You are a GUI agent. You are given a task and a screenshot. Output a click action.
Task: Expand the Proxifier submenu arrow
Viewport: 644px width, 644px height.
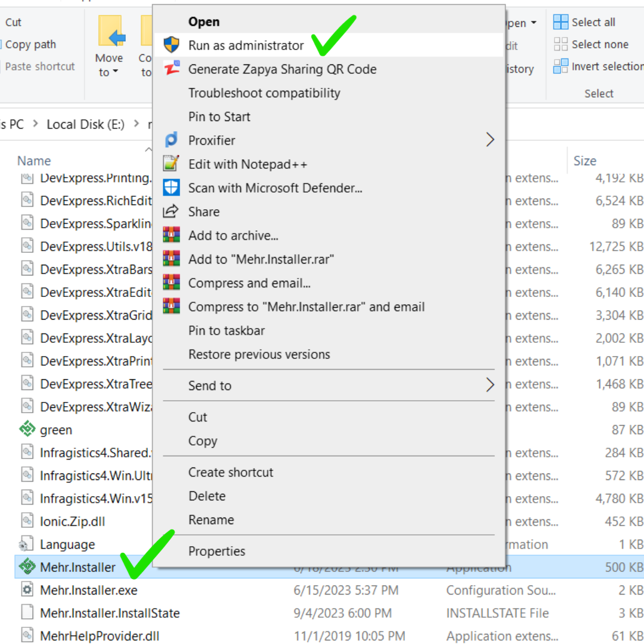coord(490,140)
